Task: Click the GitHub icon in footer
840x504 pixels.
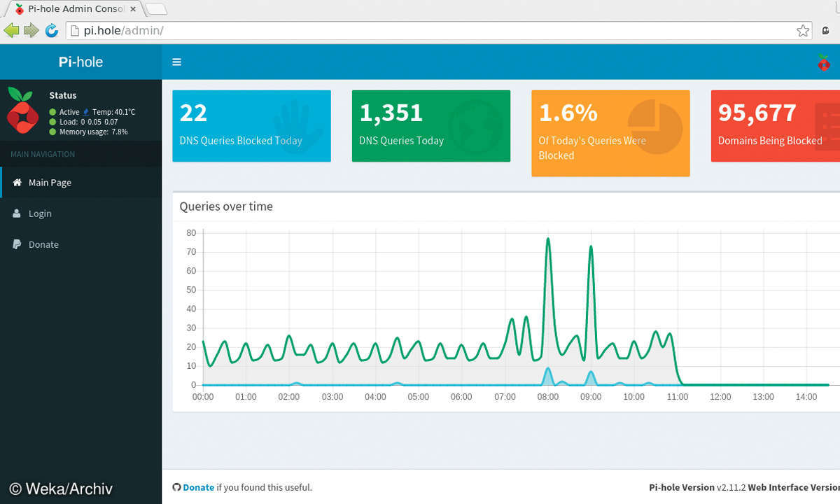Action: tap(176, 487)
